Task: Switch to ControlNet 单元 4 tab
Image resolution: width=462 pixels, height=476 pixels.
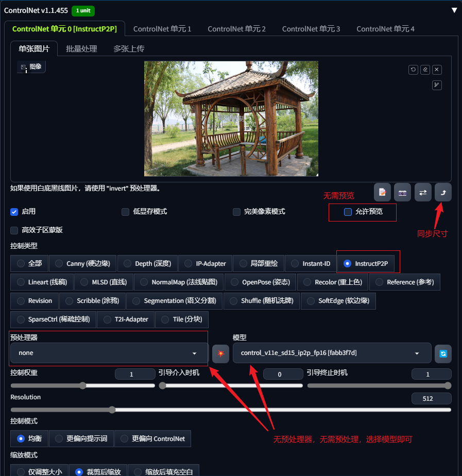Action: (385, 29)
